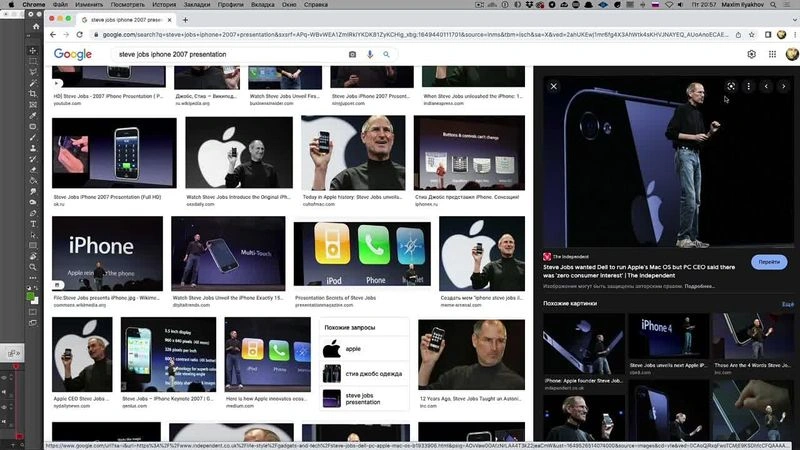
Task: Toggle Quick Mask mode in Photoshop
Action: coord(33,312)
